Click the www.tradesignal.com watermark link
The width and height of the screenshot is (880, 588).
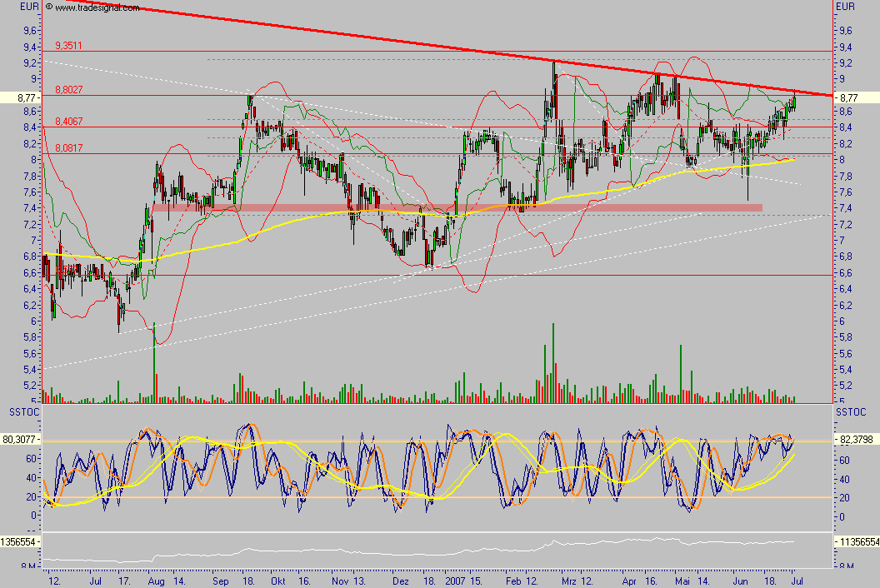click(x=92, y=7)
